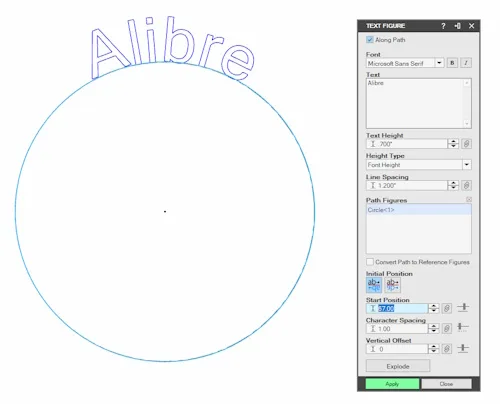Select the second Initial Position option
Viewport: 500px width, 404px height.
tap(392, 285)
